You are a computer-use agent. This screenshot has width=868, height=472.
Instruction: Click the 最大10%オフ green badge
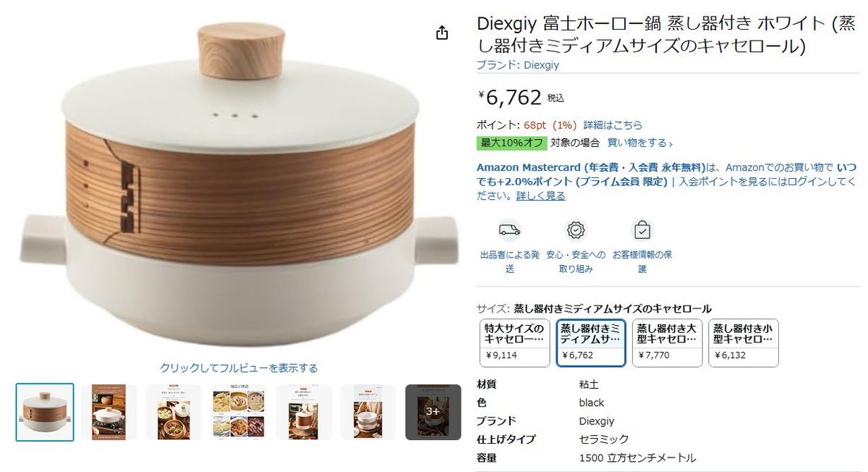coord(511,143)
